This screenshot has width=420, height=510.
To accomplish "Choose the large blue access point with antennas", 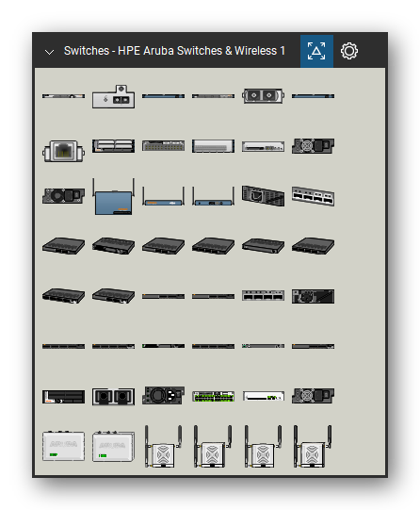I will (113, 196).
